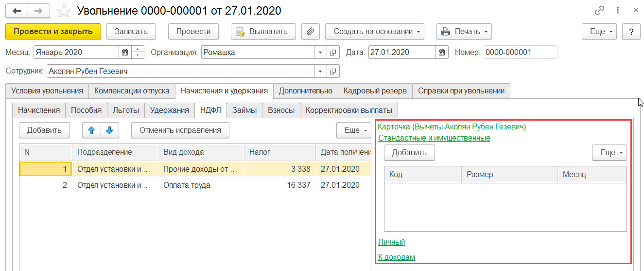Click the back navigation arrow

click(x=17, y=10)
